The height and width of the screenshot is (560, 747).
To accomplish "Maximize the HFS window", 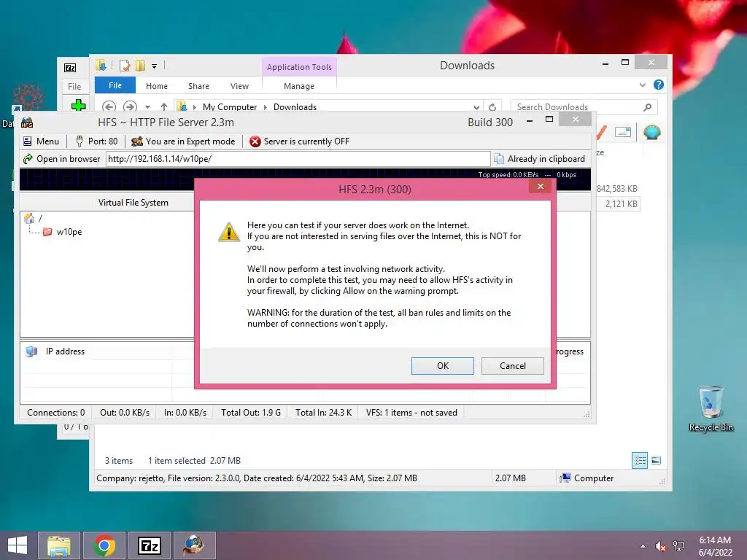I will [549, 119].
